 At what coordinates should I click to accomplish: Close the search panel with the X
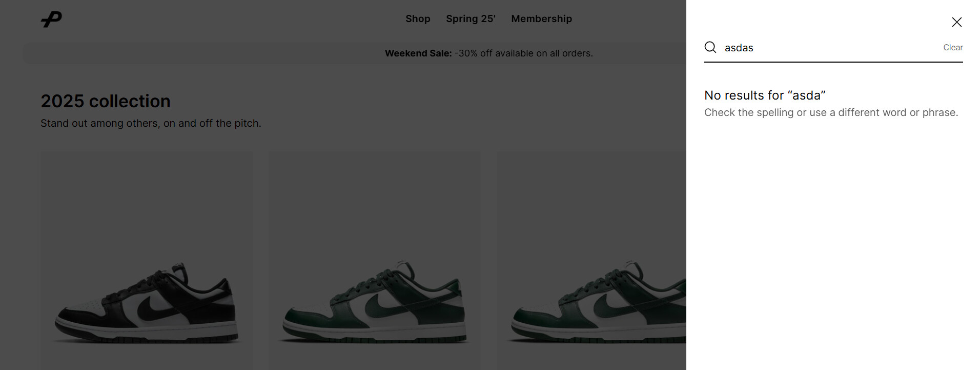956,22
